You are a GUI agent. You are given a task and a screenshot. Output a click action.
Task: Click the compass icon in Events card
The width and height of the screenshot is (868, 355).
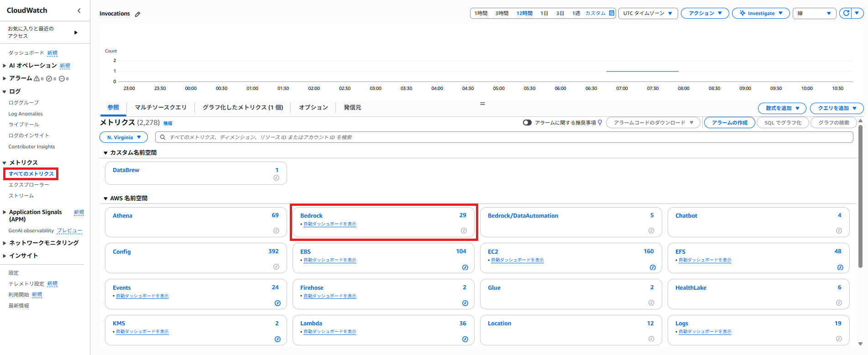point(277,303)
